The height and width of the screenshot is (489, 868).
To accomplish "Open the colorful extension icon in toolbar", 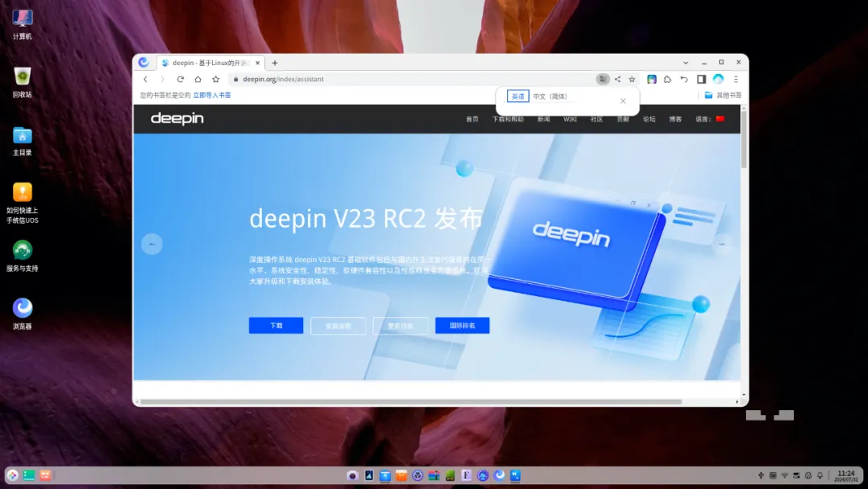I will click(x=652, y=79).
